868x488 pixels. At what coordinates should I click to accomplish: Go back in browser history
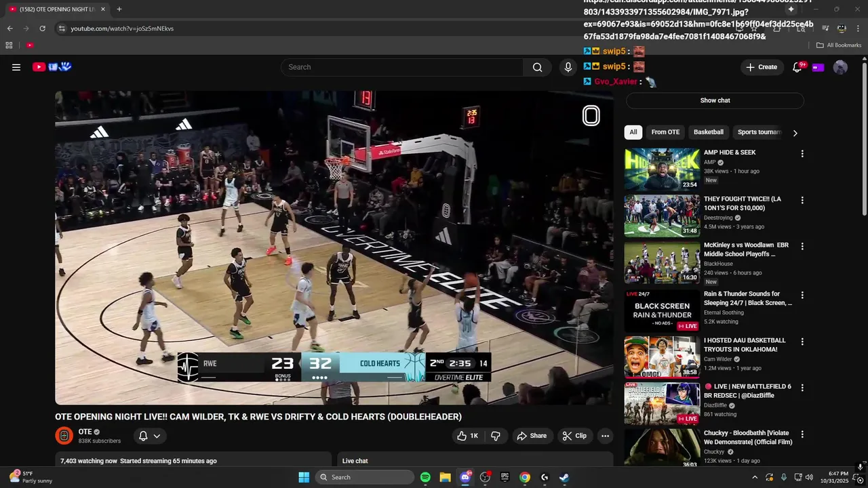coord(9,28)
